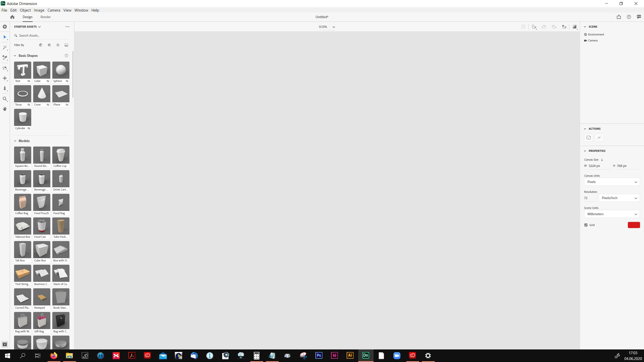The height and width of the screenshot is (362, 644).
Task: Toggle the Lights filter icon
Action: pos(58,45)
